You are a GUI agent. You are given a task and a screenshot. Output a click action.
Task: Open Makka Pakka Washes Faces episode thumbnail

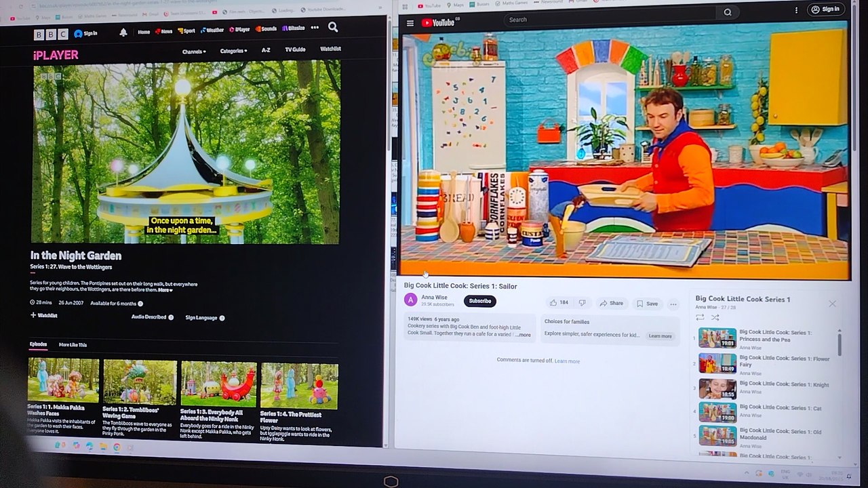[x=63, y=380]
